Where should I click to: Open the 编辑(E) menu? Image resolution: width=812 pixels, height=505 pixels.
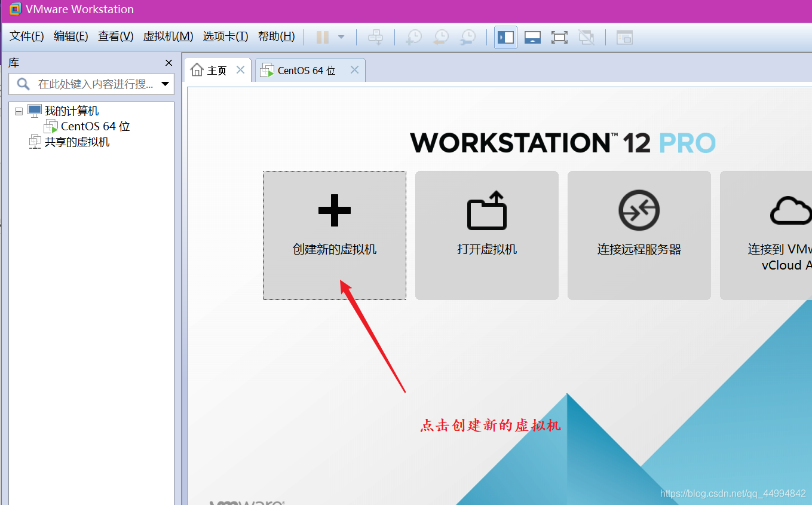tap(71, 36)
